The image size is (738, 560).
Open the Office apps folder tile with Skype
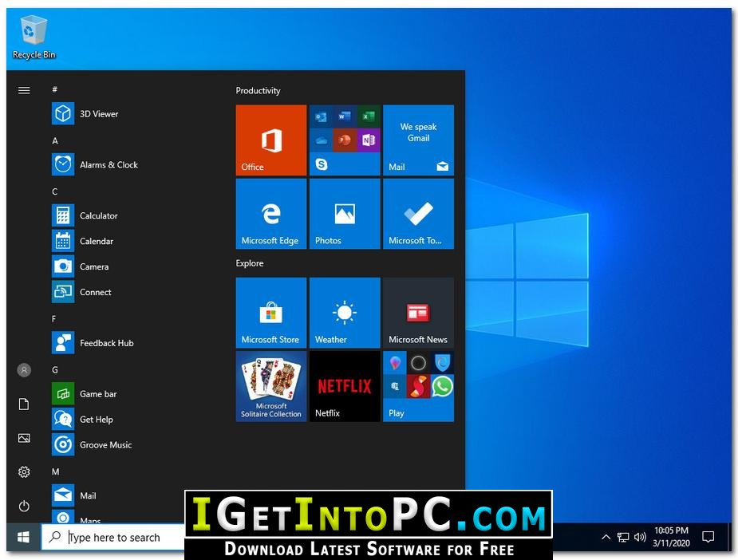tap(345, 140)
